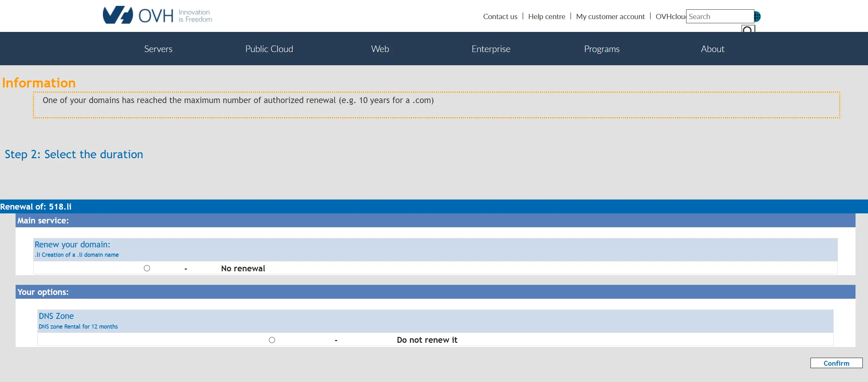Click the 'DNS Zone' heading
Viewport: 868px width, 382px height.
point(56,316)
